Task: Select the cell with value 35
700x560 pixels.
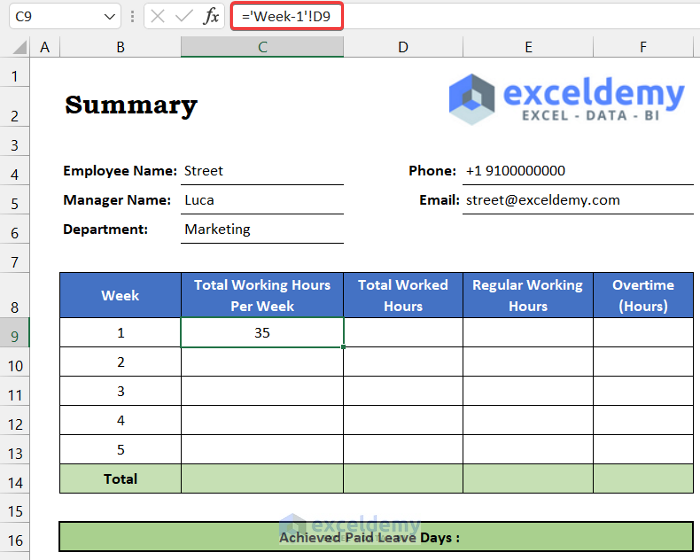Action: coord(262,333)
